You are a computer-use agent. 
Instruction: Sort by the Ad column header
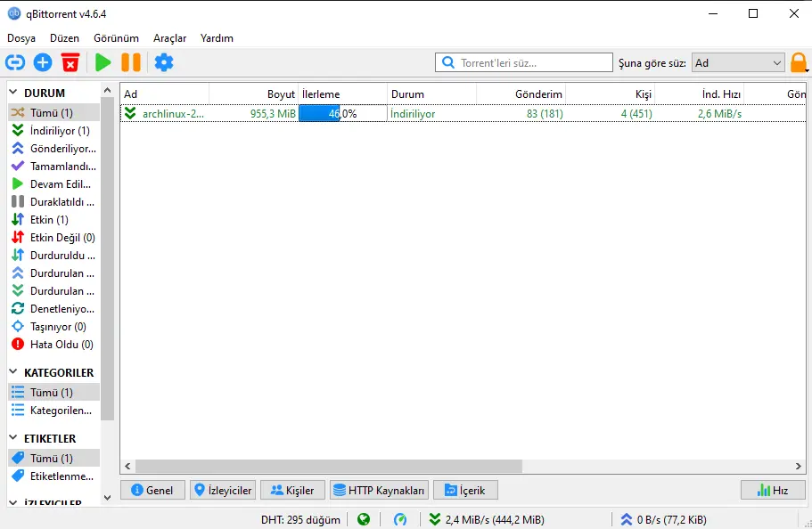165,94
